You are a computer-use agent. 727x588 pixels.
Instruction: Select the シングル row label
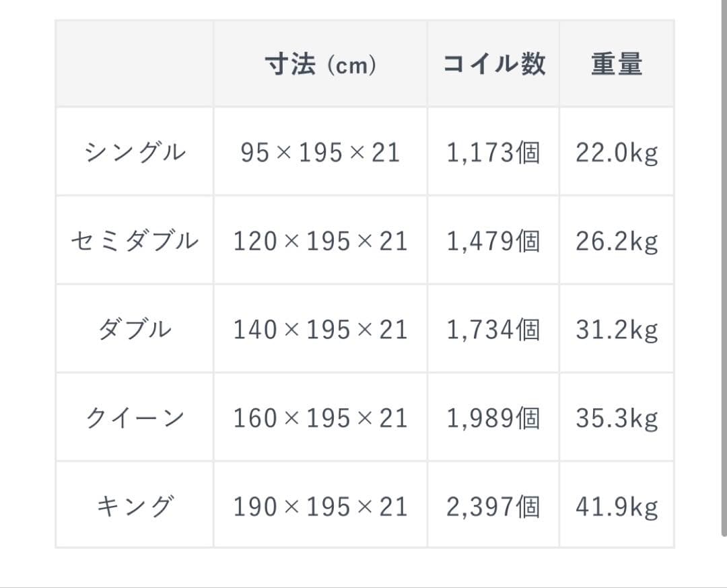coord(135,153)
